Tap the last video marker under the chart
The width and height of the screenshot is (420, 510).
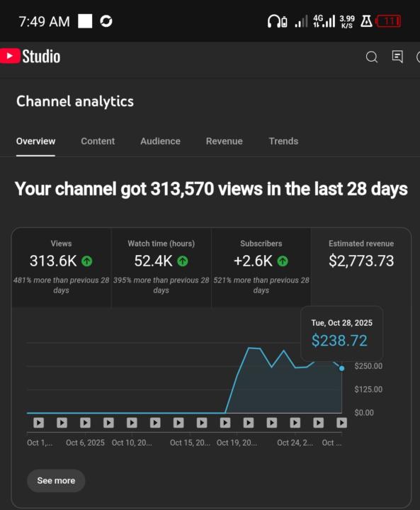pyautogui.click(x=341, y=422)
